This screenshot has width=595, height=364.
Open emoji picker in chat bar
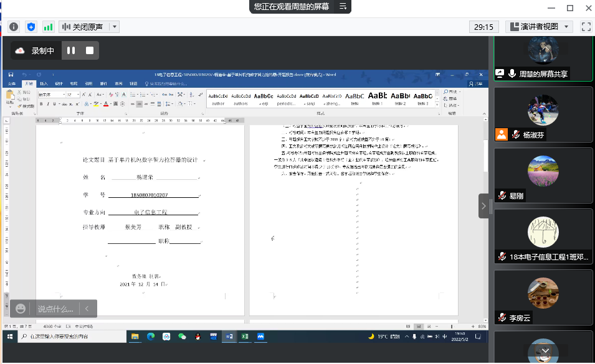21,308
